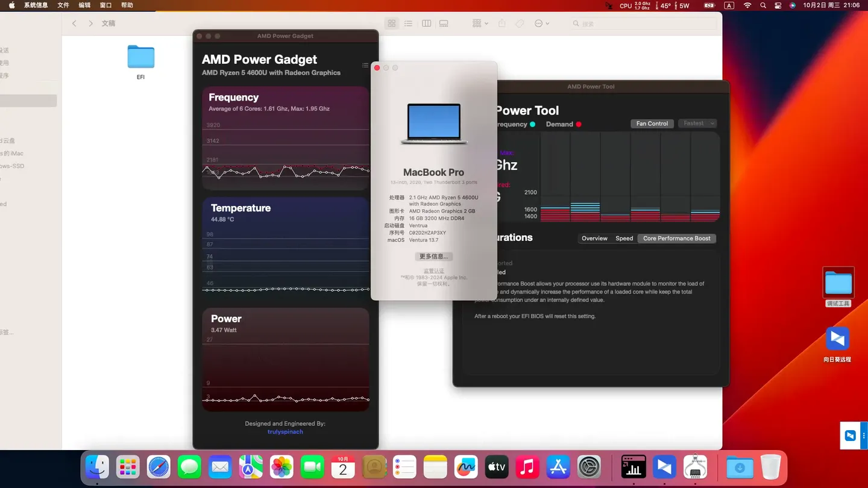Image resolution: width=868 pixels, height=488 pixels.
Task: Select Core Performance Boost tab
Action: coord(677,239)
